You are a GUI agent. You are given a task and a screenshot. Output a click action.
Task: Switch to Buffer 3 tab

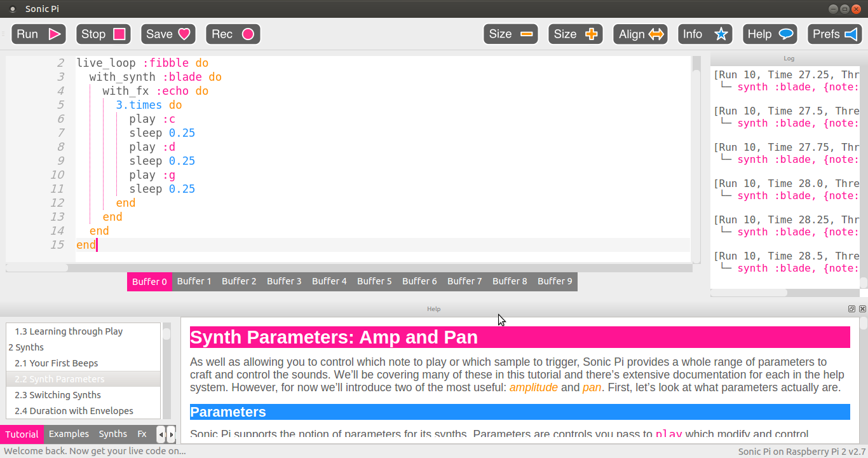tap(284, 282)
